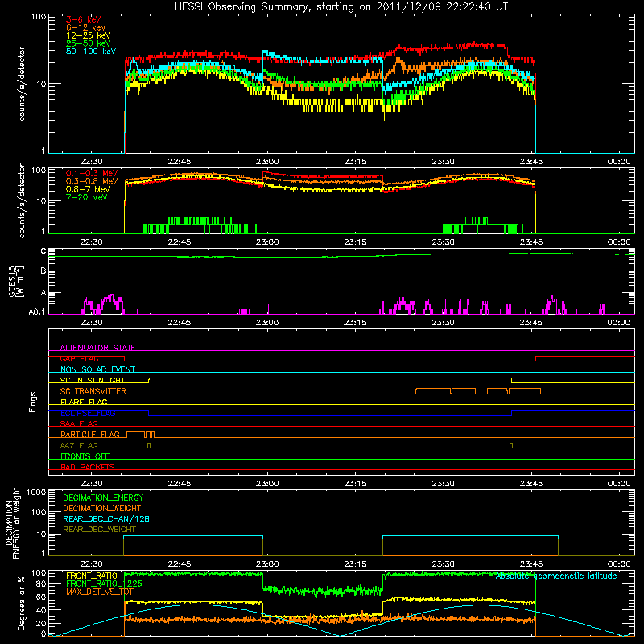Click the B tick label on GOES panel
The height and width of the screenshot is (644, 644).
point(43,271)
